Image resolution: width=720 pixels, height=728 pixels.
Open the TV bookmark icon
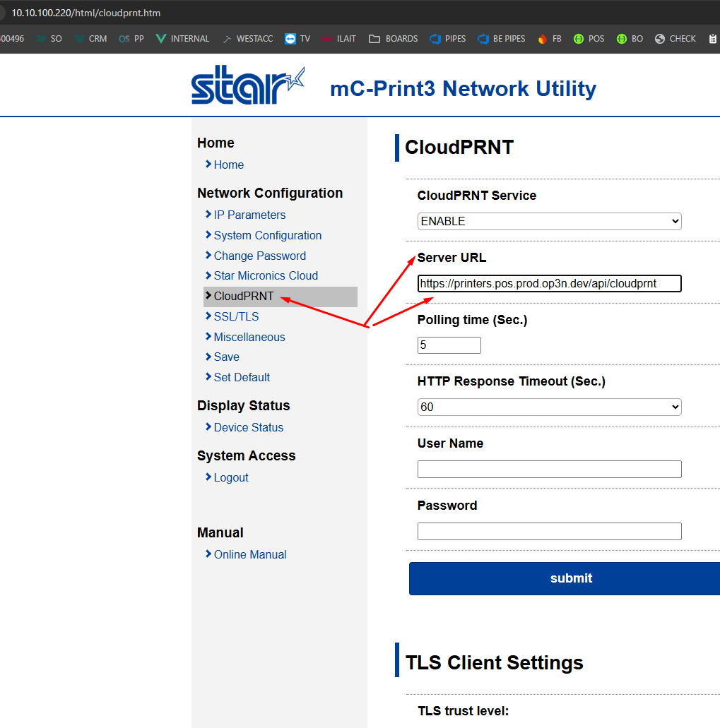(x=290, y=39)
